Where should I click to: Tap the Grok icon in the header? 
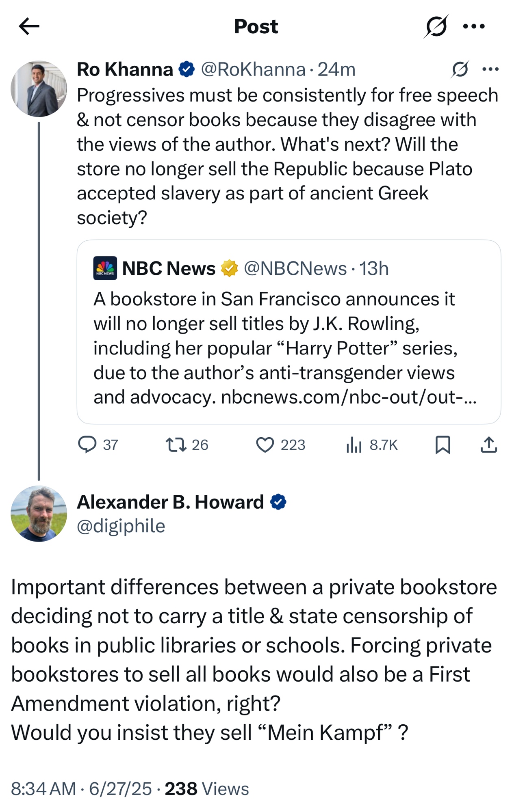pos(436,26)
